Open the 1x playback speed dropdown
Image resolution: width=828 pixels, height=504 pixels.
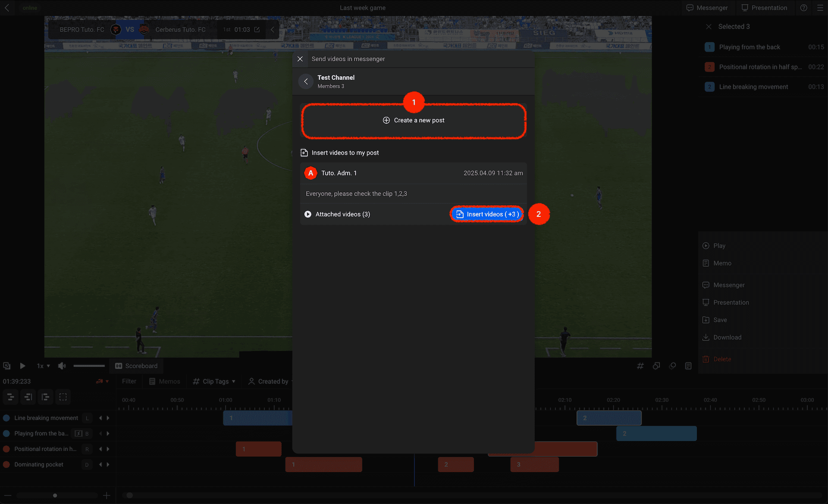click(43, 366)
